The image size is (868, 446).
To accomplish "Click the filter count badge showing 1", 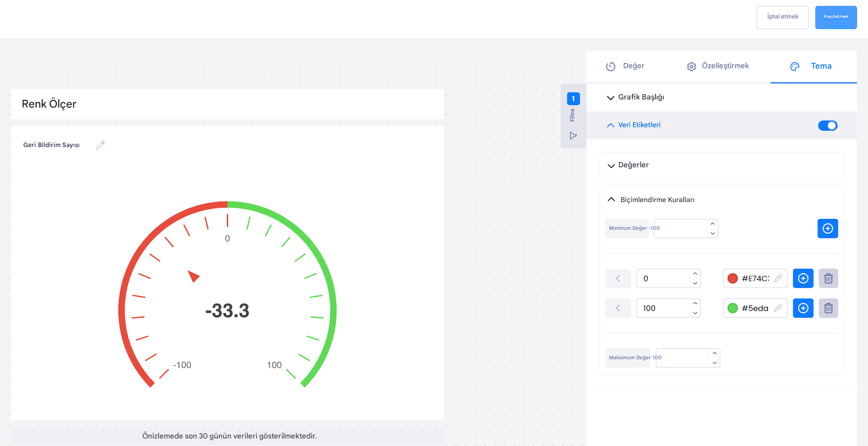I will (573, 99).
